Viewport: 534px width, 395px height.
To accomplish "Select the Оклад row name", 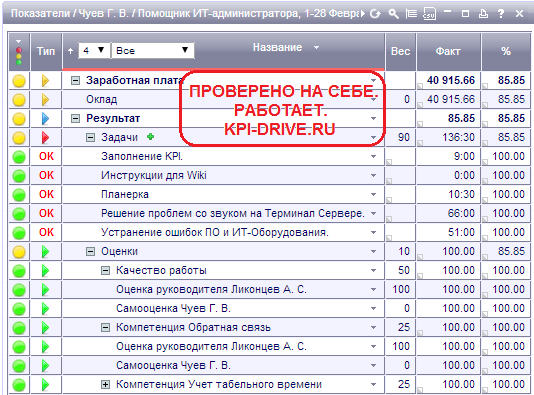I will pos(101,99).
